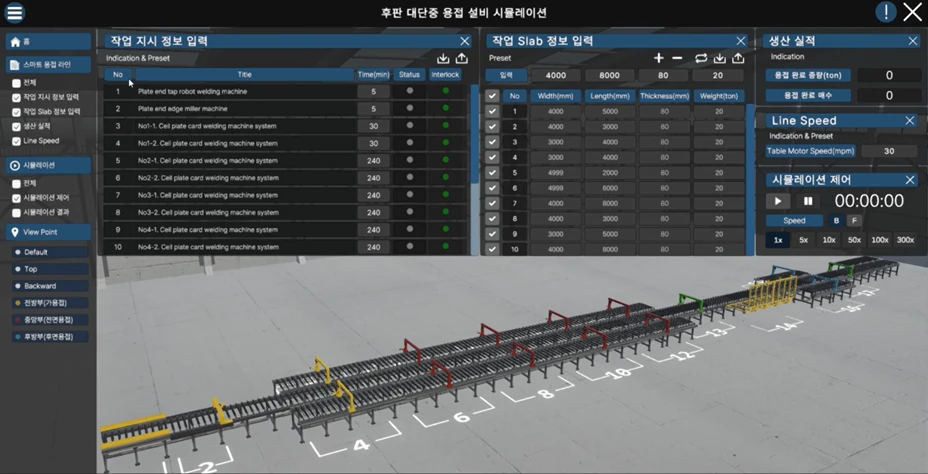This screenshot has width=928, height=474.
Task: Toggle 생산 실적 checkbox
Action: pyautogui.click(x=17, y=127)
